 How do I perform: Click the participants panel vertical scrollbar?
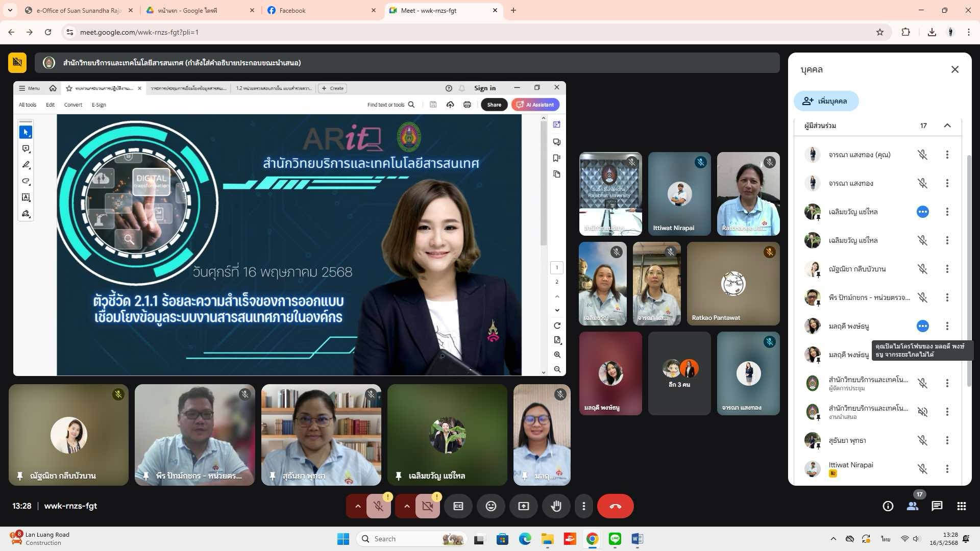pyautogui.click(x=969, y=270)
